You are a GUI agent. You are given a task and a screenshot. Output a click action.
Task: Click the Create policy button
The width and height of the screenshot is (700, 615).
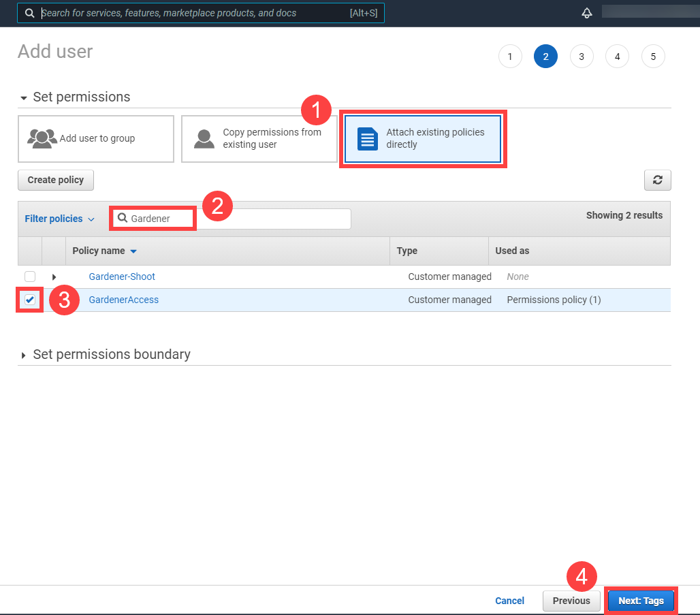pyautogui.click(x=56, y=180)
